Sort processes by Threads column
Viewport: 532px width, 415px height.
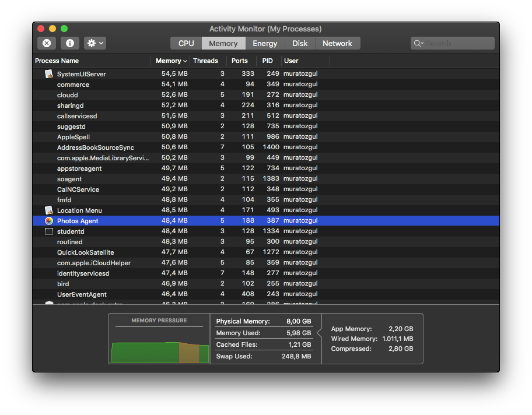coord(205,61)
